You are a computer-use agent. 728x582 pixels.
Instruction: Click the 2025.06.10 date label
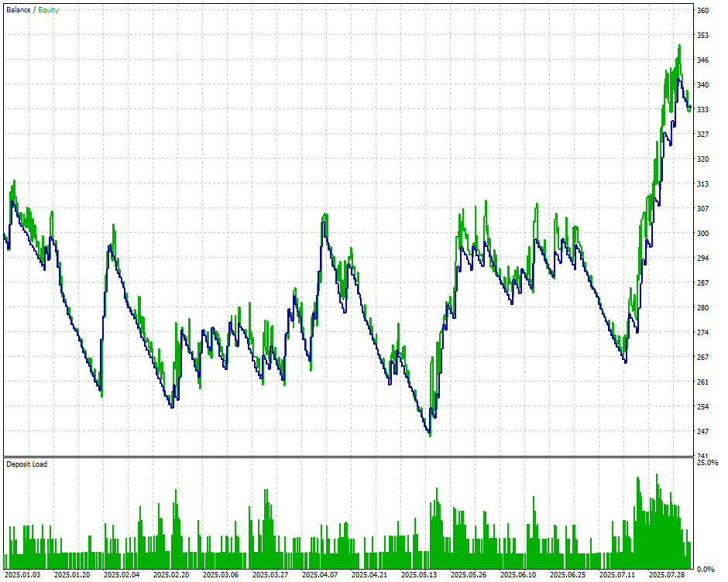[518, 574]
